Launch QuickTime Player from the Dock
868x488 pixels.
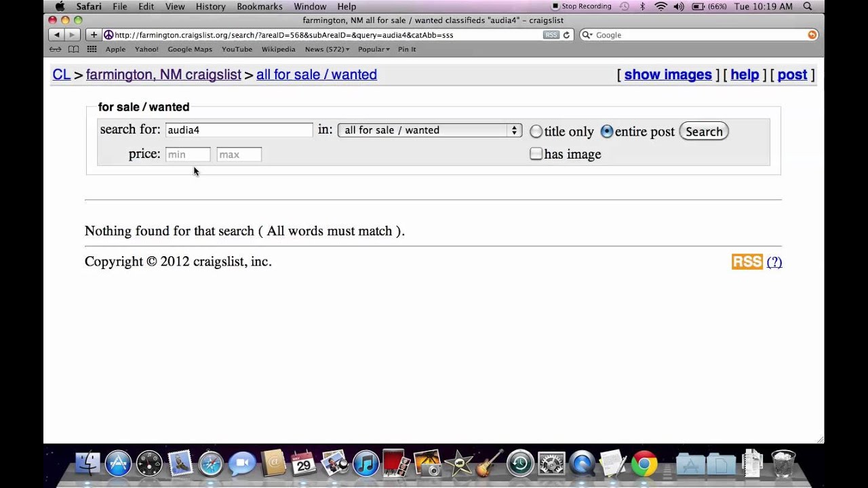[x=582, y=464]
